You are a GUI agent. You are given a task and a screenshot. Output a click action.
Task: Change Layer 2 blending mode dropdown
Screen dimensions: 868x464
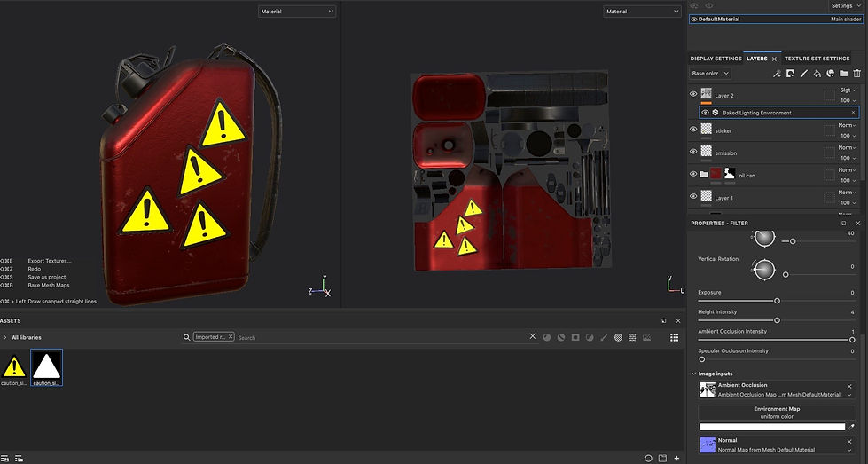pos(848,90)
